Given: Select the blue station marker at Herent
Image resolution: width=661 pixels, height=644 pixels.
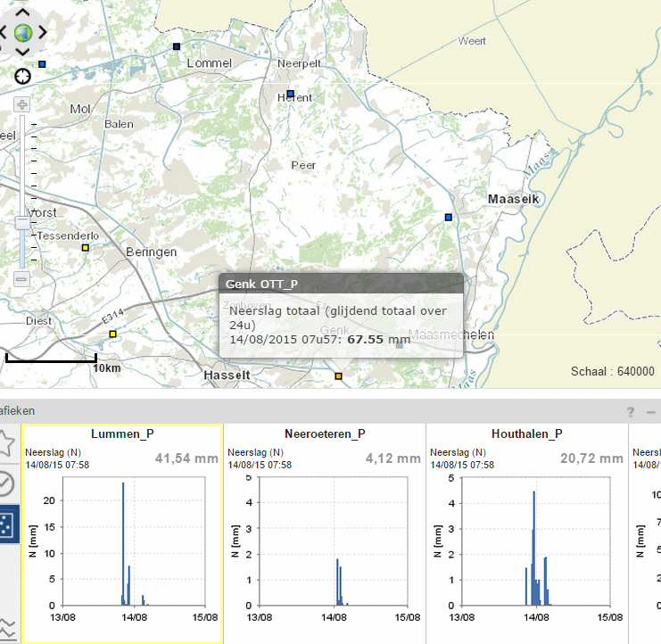Looking at the screenshot, I should (291, 94).
